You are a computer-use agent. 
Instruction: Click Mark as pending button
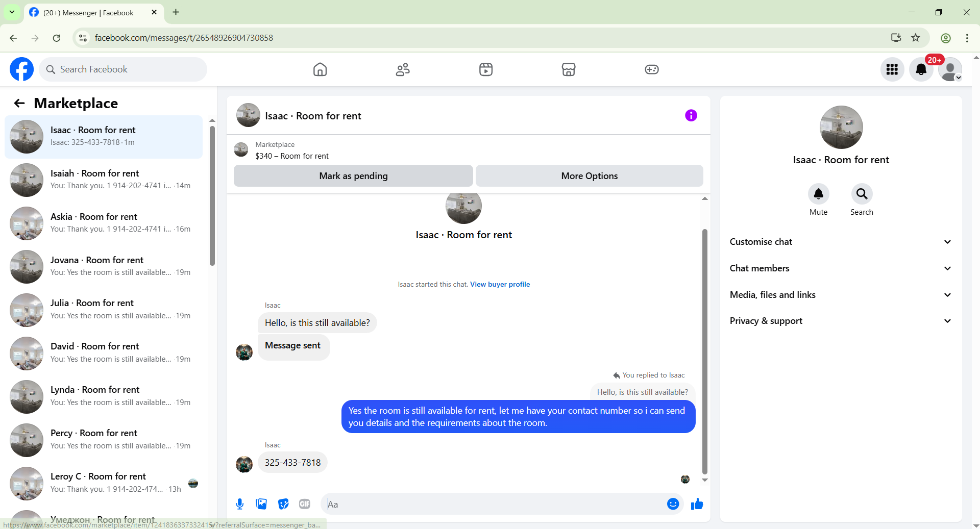tap(353, 176)
